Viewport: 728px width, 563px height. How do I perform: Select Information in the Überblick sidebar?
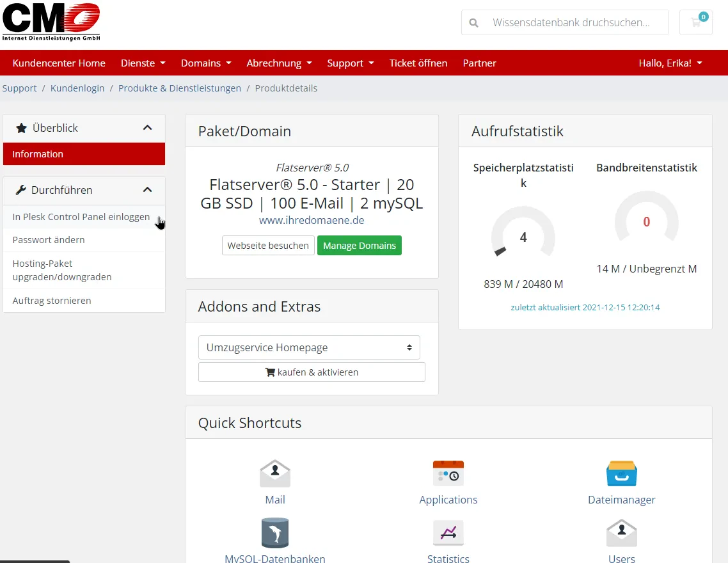point(84,154)
